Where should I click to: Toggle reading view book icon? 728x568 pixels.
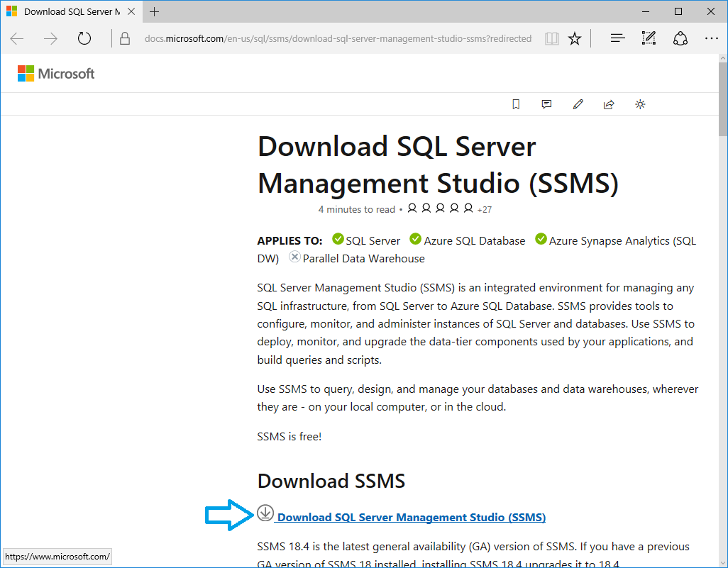coord(552,39)
